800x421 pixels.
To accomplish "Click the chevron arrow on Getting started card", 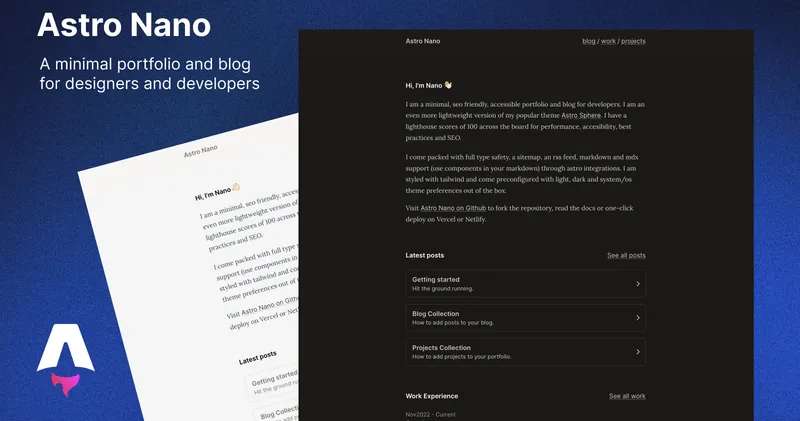I will pos(637,284).
